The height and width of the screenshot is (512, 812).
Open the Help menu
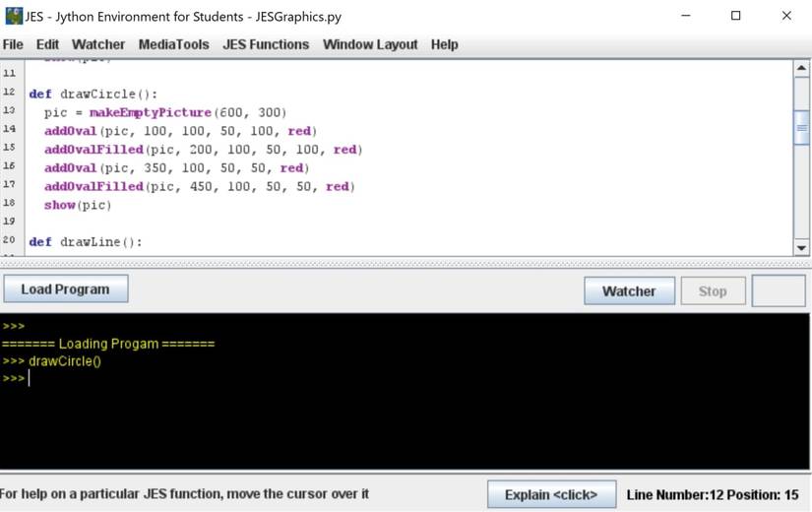pos(444,44)
